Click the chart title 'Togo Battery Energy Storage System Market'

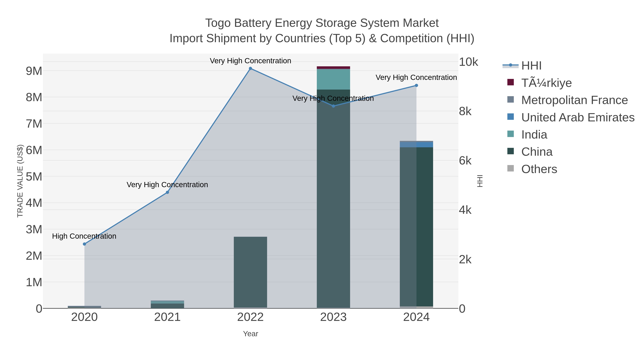coord(322,23)
